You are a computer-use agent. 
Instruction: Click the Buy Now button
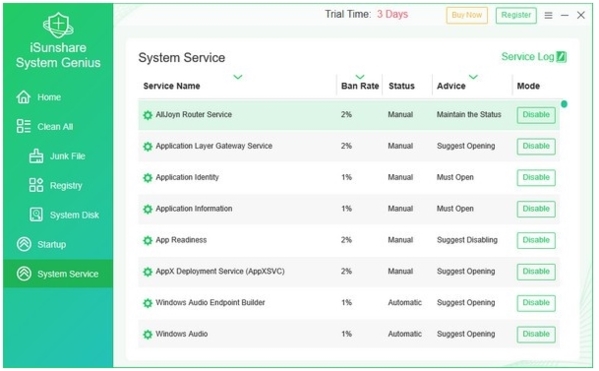click(x=467, y=15)
